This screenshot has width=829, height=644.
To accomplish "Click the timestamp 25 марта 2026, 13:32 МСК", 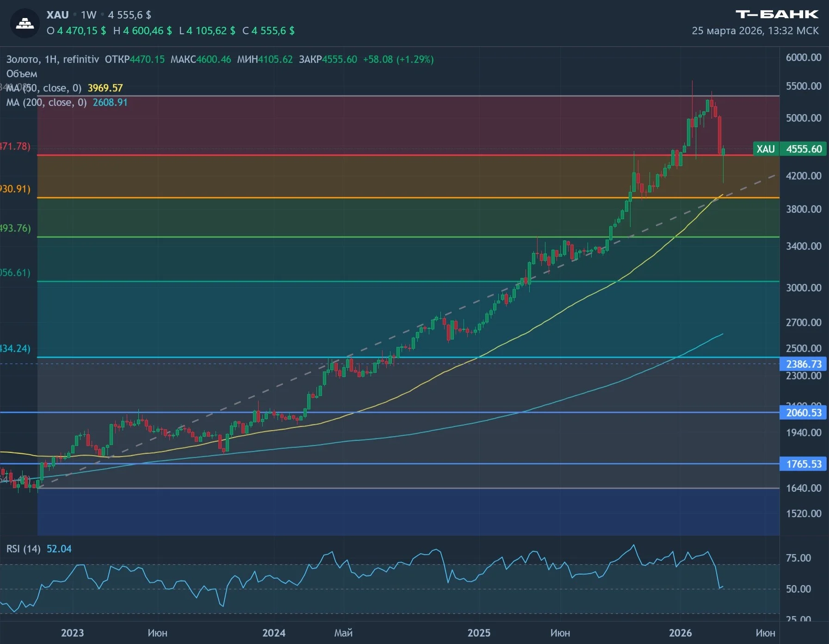I will [x=755, y=31].
